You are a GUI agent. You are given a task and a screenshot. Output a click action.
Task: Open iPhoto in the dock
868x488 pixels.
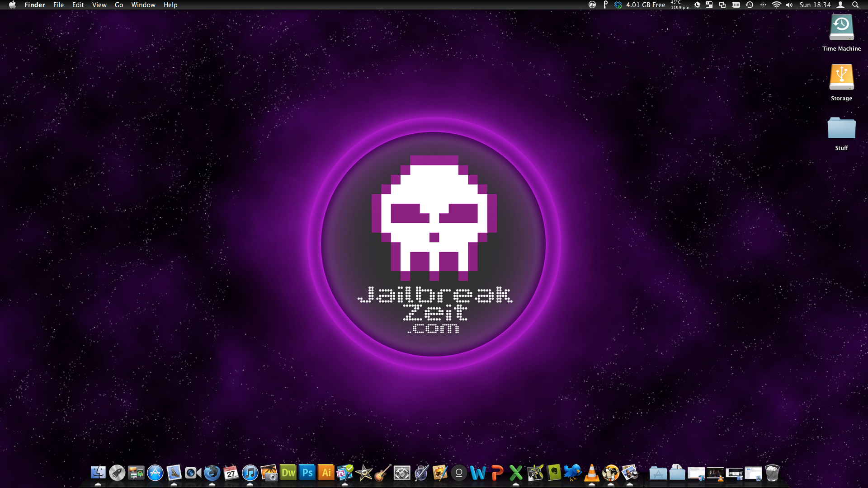pos(269,473)
